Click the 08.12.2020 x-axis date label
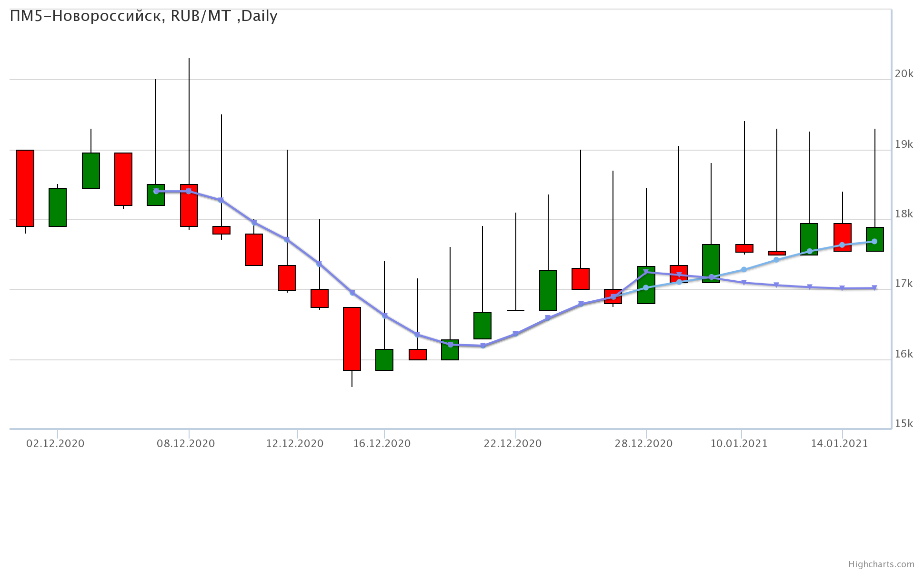This screenshot has width=924, height=572. [x=186, y=444]
